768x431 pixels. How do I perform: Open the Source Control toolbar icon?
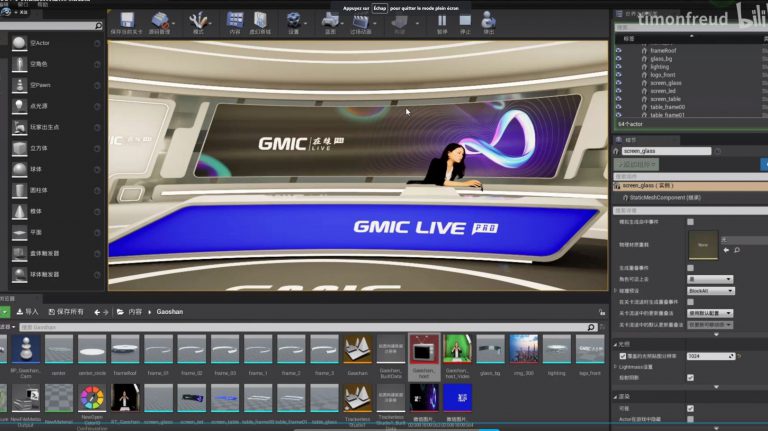click(x=159, y=20)
